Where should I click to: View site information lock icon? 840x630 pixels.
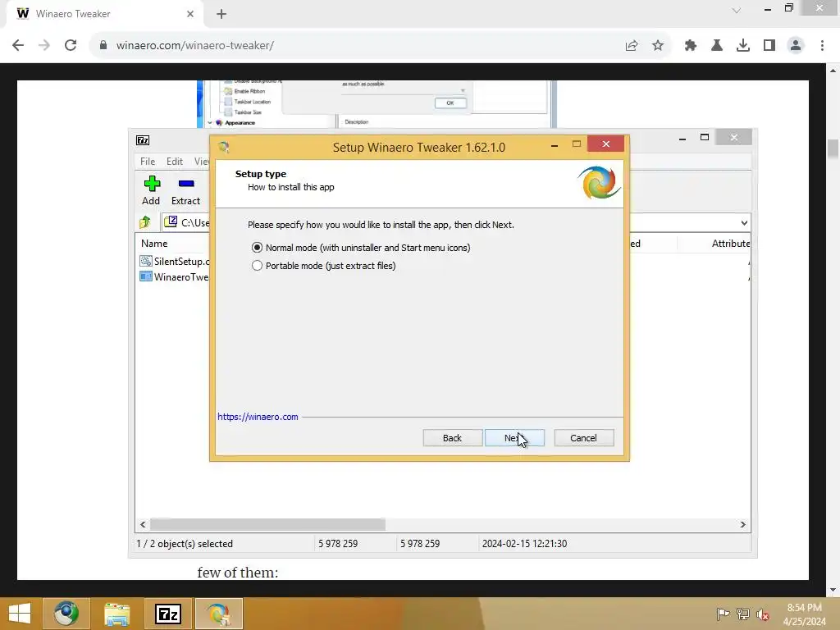click(103, 45)
